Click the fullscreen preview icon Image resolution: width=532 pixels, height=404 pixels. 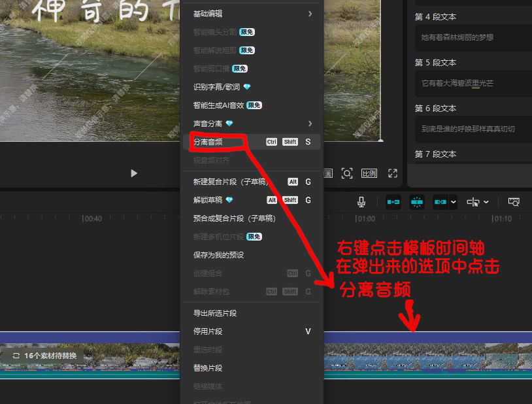[393, 173]
